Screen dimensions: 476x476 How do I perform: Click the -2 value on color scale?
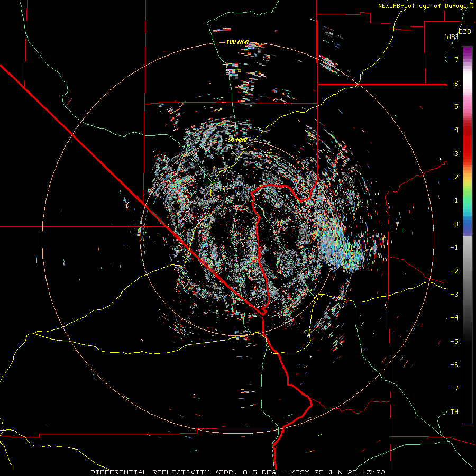pyautogui.click(x=454, y=271)
